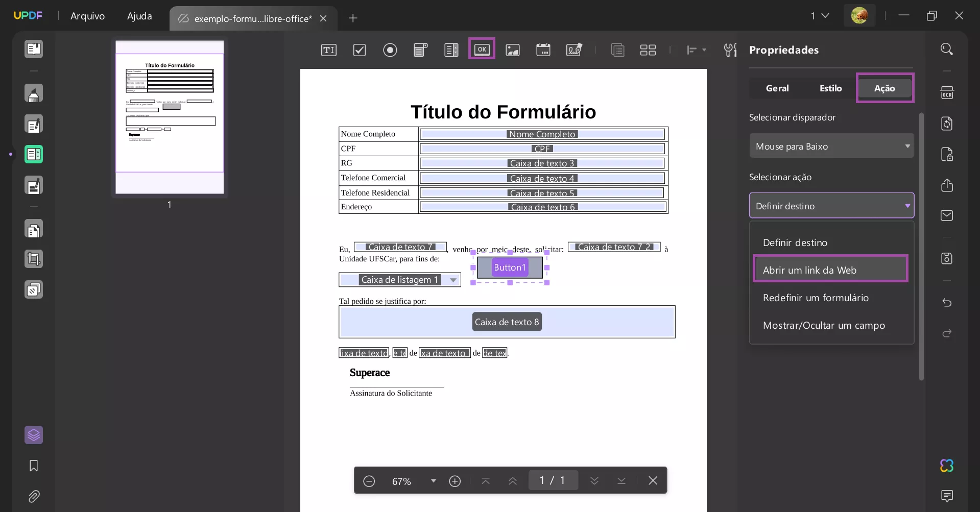
Task: Toggle the Properties tools icon
Action: click(731, 50)
